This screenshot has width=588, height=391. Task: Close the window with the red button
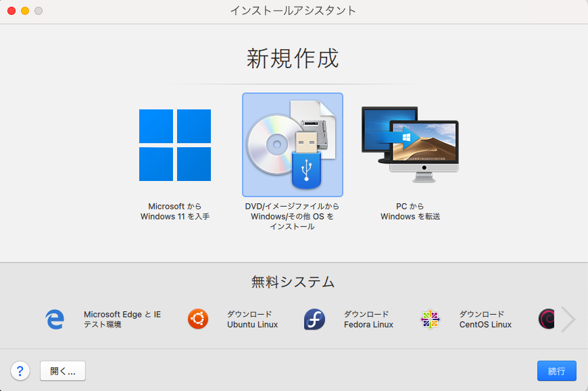pos(11,11)
